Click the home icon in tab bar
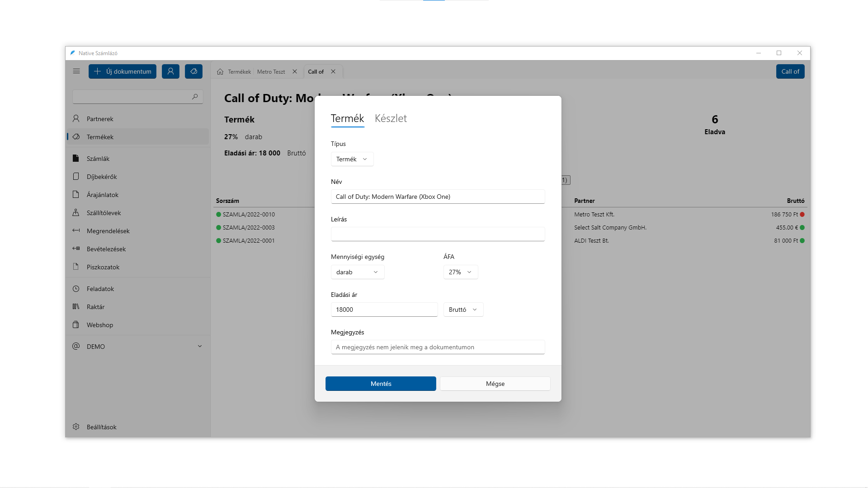 (220, 72)
